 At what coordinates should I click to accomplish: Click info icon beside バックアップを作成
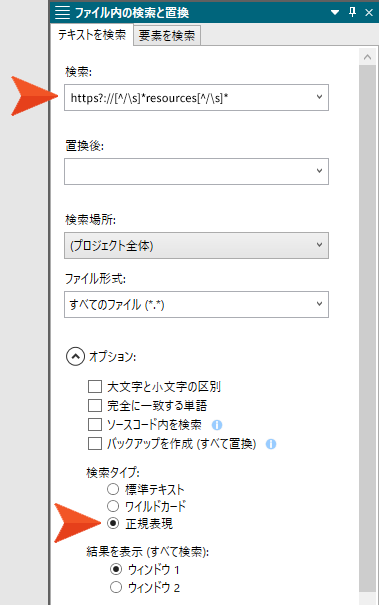coord(271,444)
